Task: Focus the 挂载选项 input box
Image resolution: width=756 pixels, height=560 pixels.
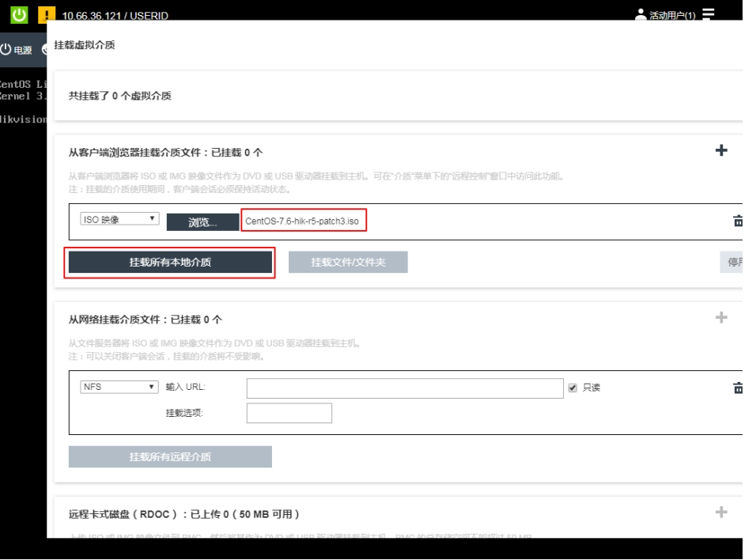Action: (289, 413)
